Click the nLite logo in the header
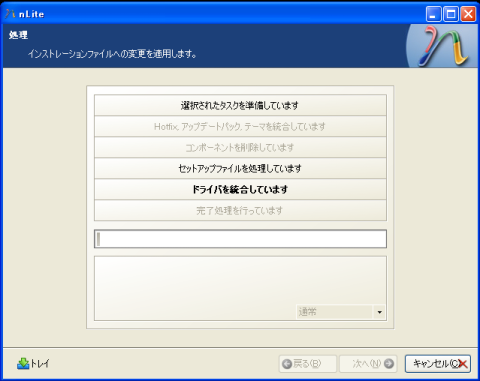The width and height of the screenshot is (480, 381). tap(443, 46)
